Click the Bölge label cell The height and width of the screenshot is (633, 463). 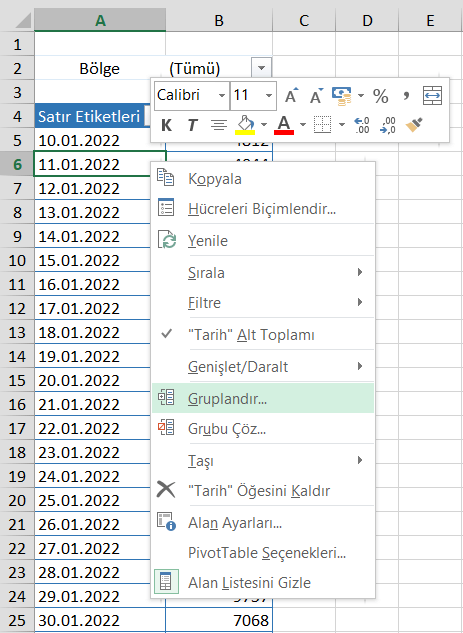pos(100,68)
